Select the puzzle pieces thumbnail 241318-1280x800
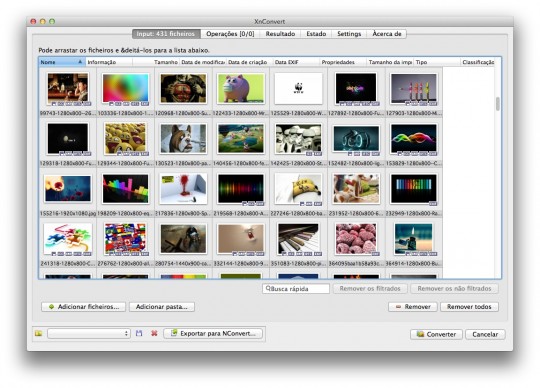The image size is (540, 388). click(68, 239)
